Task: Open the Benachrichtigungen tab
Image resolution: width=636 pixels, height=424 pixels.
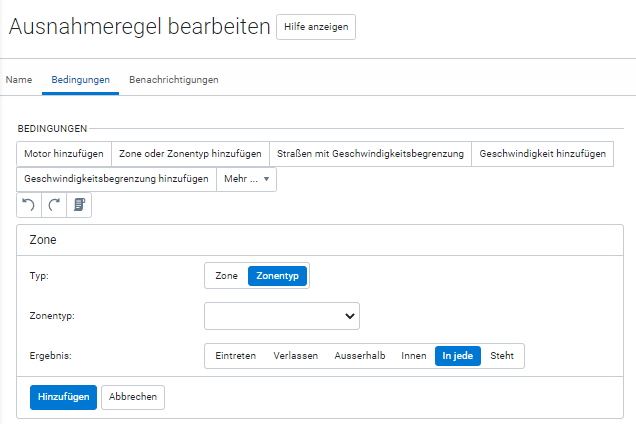Action: (x=173, y=79)
